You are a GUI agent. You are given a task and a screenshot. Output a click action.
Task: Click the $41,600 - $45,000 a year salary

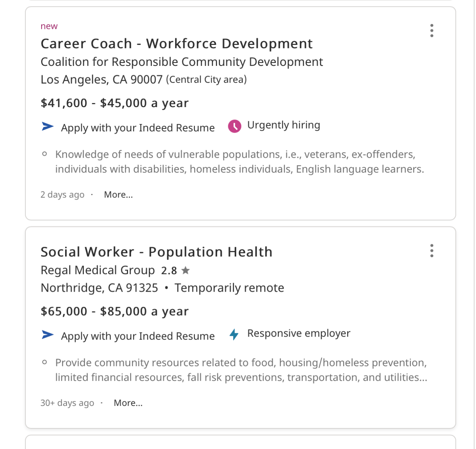click(x=115, y=103)
